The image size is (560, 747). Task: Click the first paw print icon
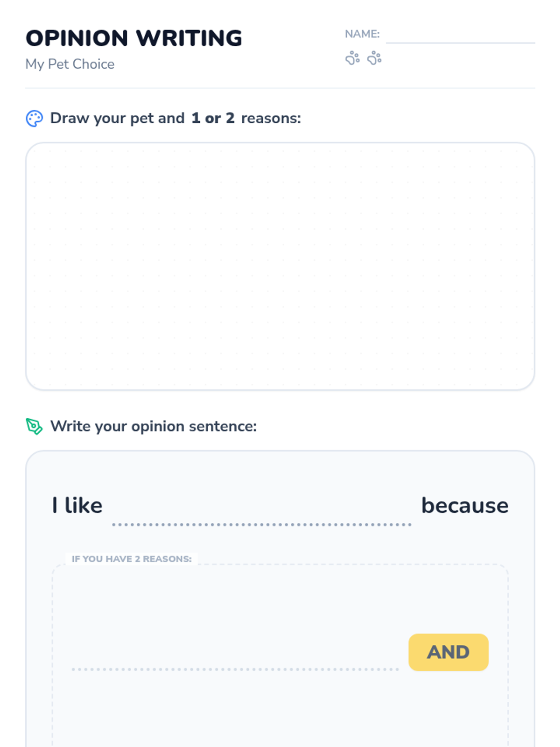[x=352, y=58]
